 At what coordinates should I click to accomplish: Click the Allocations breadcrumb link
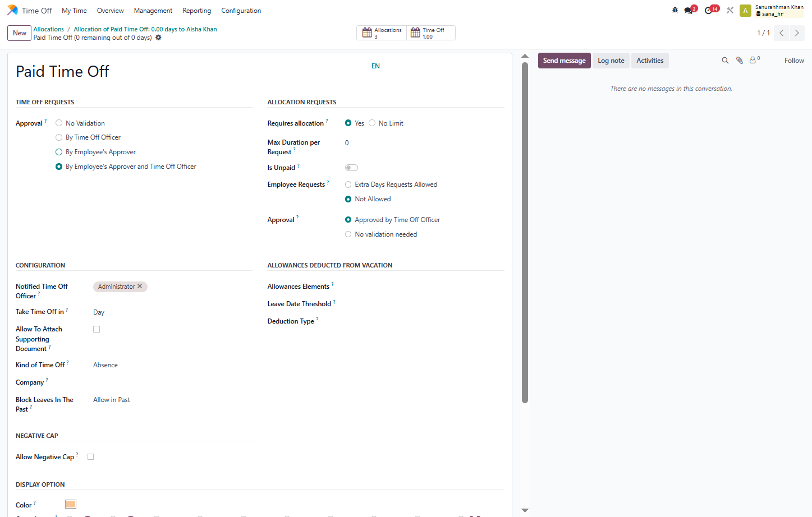tap(48, 29)
